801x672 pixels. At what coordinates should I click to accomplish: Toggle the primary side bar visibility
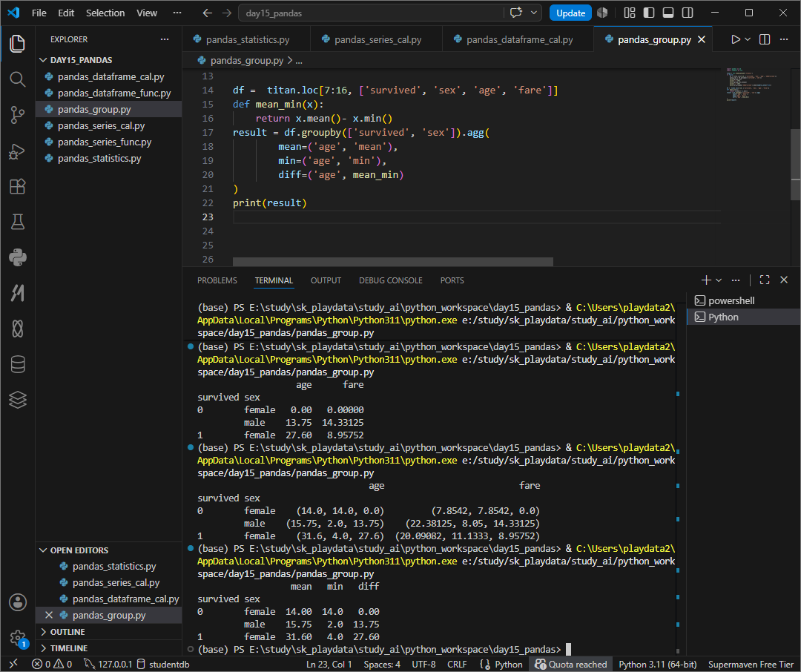[649, 13]
